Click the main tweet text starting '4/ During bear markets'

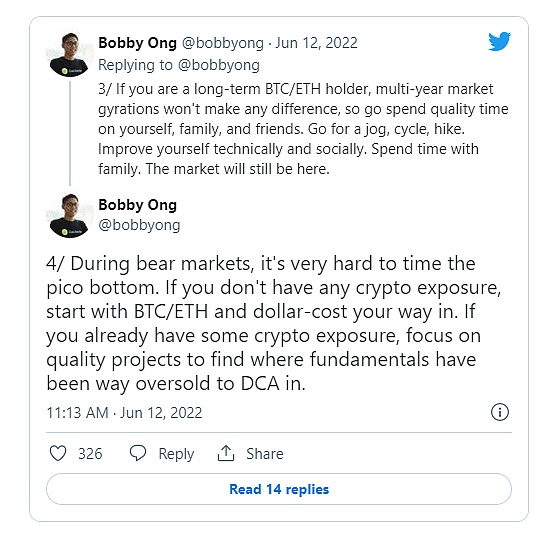tap(274, 324)
